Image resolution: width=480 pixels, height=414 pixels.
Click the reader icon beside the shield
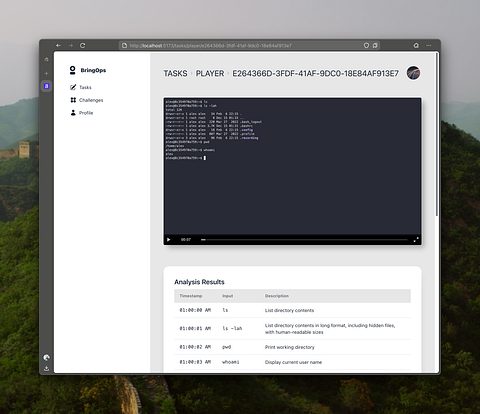[x=375, y=45]
